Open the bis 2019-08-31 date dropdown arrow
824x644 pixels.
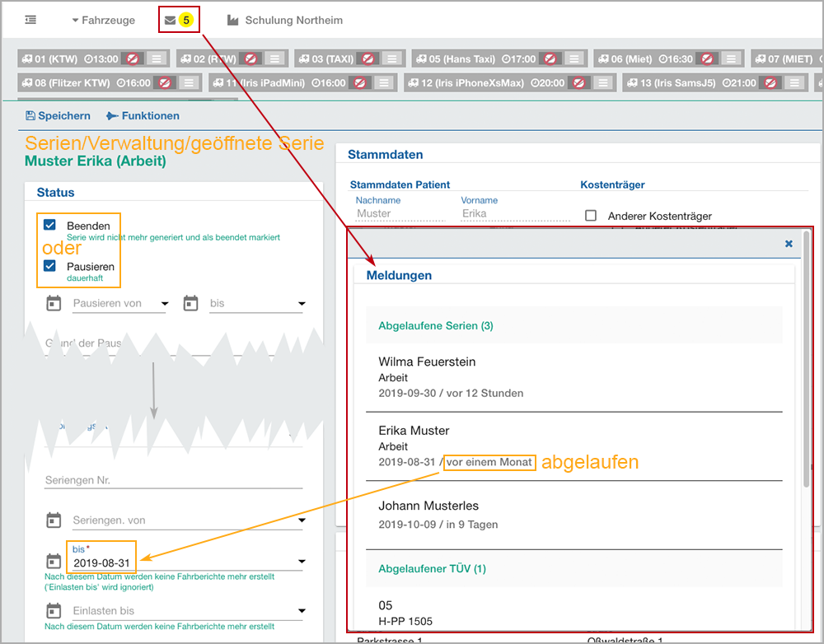[x=302, y=562]
